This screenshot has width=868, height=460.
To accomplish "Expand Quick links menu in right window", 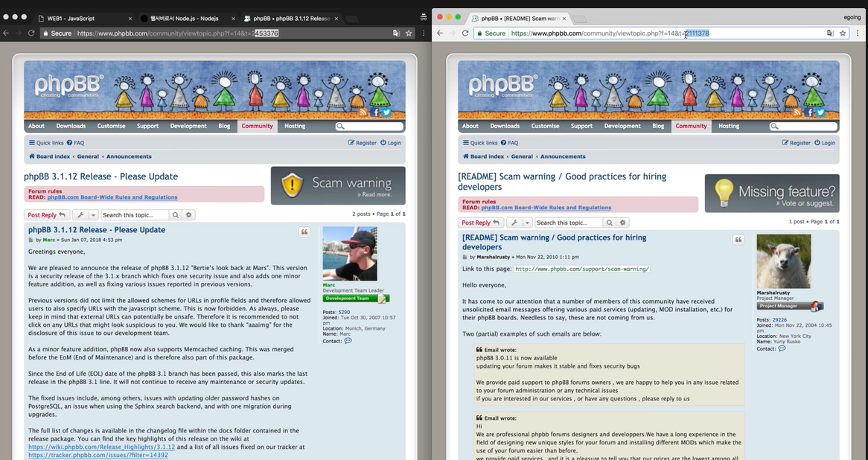I will 480,143.
